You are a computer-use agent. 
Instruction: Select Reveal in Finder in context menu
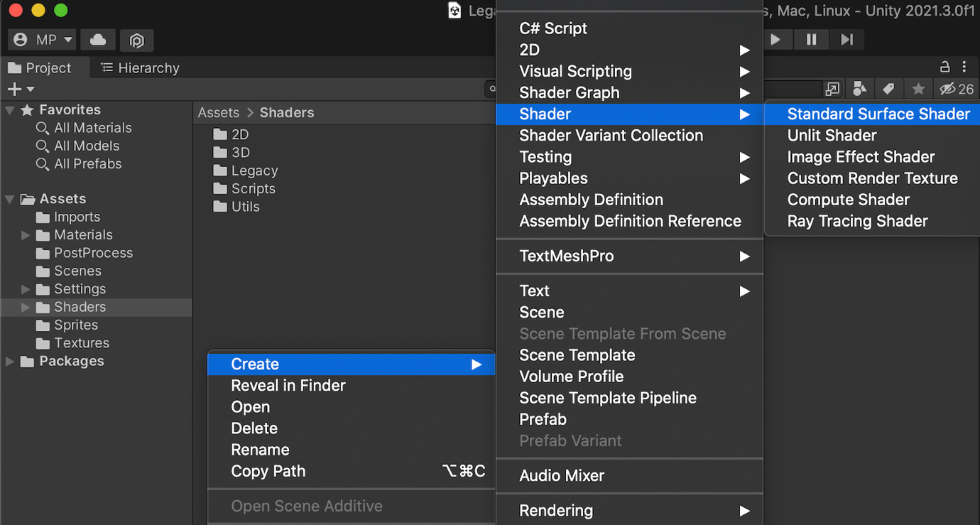point(288,386)
